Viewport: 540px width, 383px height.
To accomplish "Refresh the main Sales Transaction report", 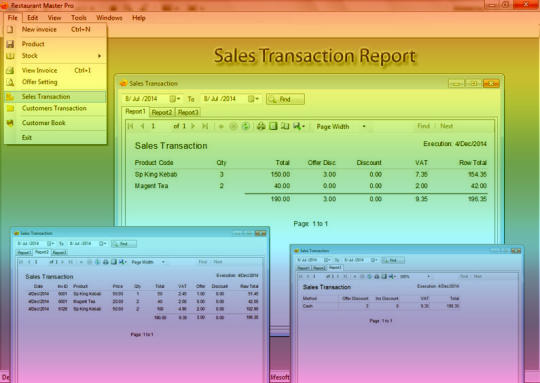I will click(x=245, y=127).
